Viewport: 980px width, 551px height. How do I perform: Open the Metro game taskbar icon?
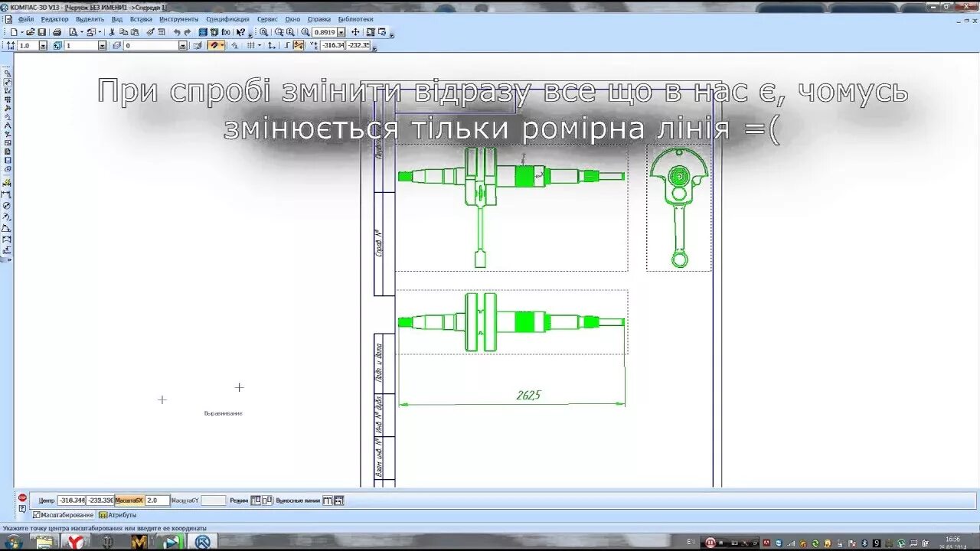[139, 542]
